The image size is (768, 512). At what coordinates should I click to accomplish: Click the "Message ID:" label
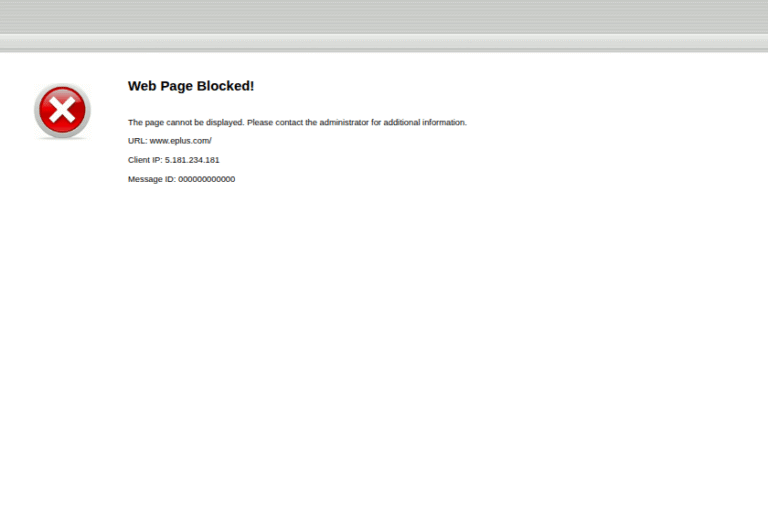[152, 179]
